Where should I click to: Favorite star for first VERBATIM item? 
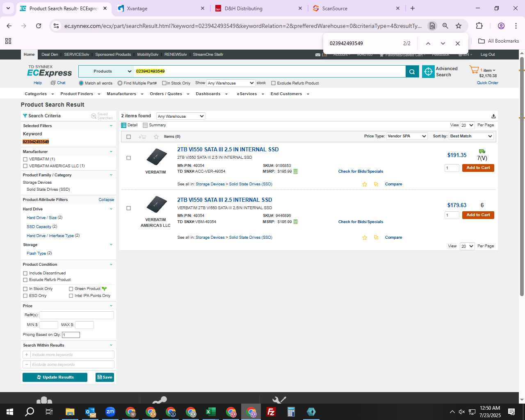(365, 184)
